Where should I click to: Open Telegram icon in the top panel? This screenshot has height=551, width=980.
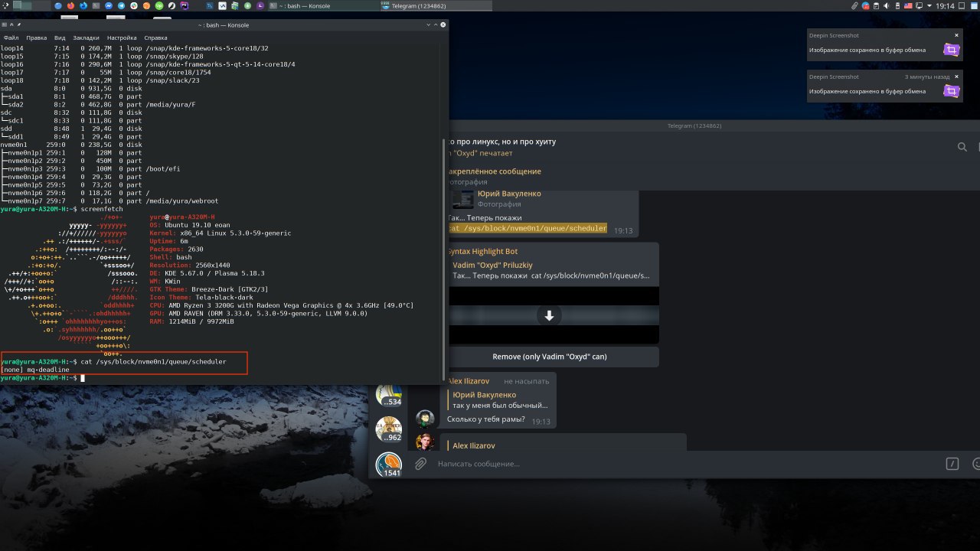pos(121,5)
